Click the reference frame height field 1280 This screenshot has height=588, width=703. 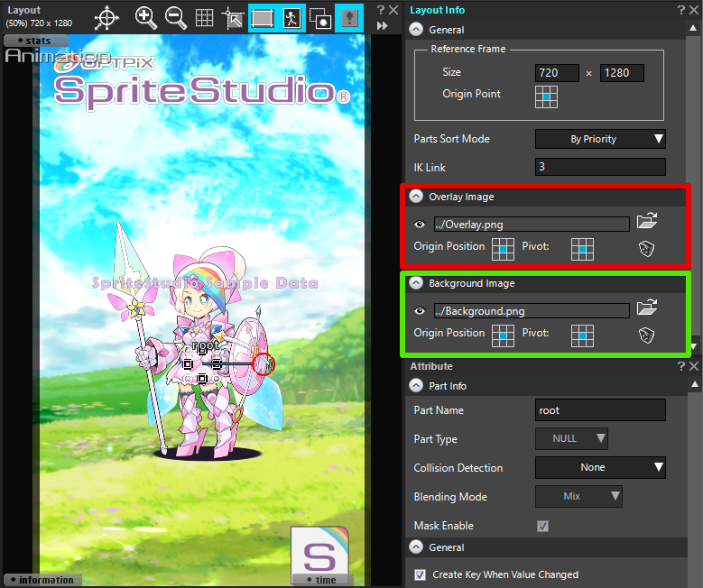622,73
